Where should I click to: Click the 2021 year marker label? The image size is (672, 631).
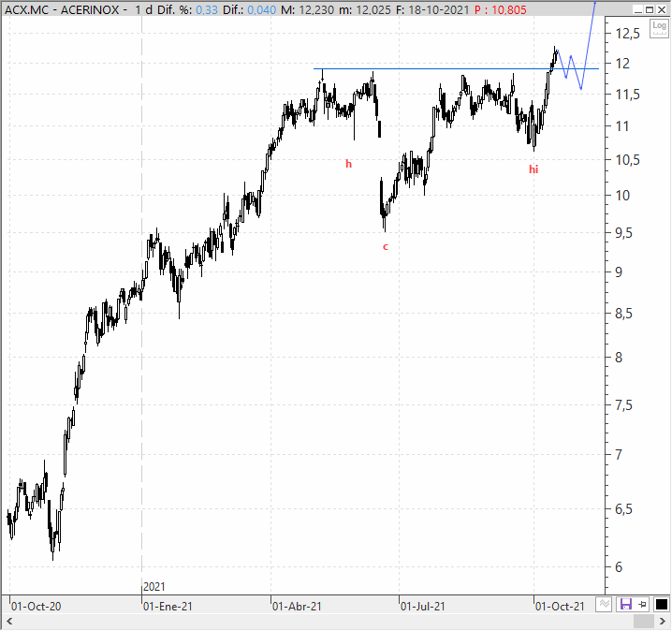153,587
